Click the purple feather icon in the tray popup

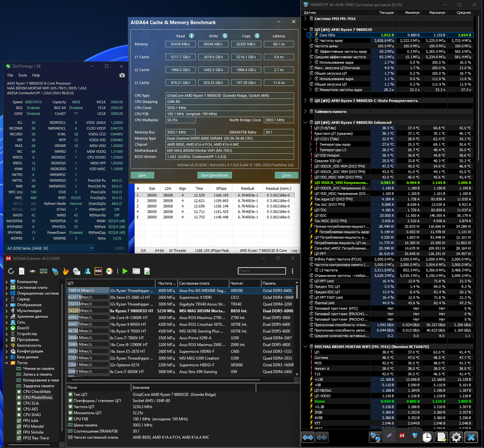(x=389, y=436)
